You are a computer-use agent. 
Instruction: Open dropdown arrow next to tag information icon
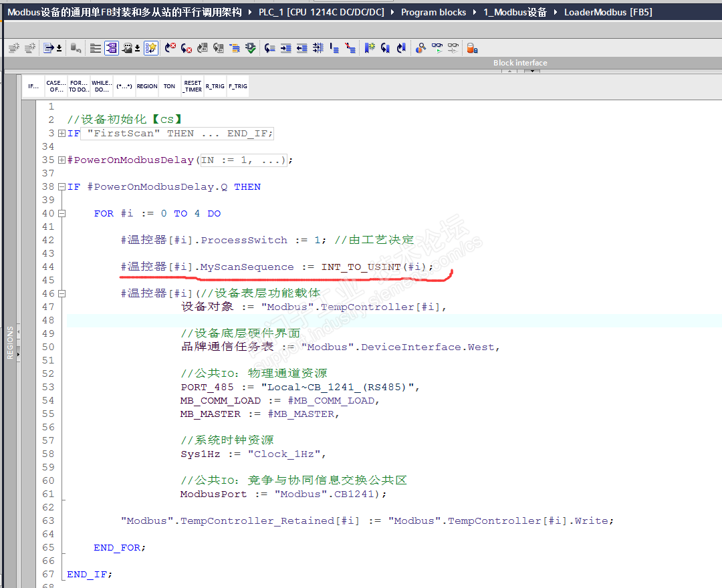[x=137, y=48]
